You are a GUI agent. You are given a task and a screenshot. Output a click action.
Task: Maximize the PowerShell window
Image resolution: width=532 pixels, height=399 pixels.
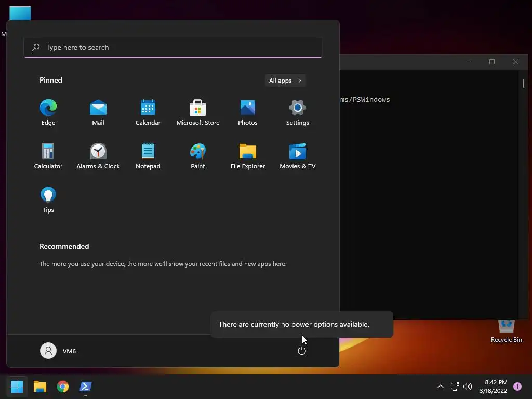click(492, 62)
